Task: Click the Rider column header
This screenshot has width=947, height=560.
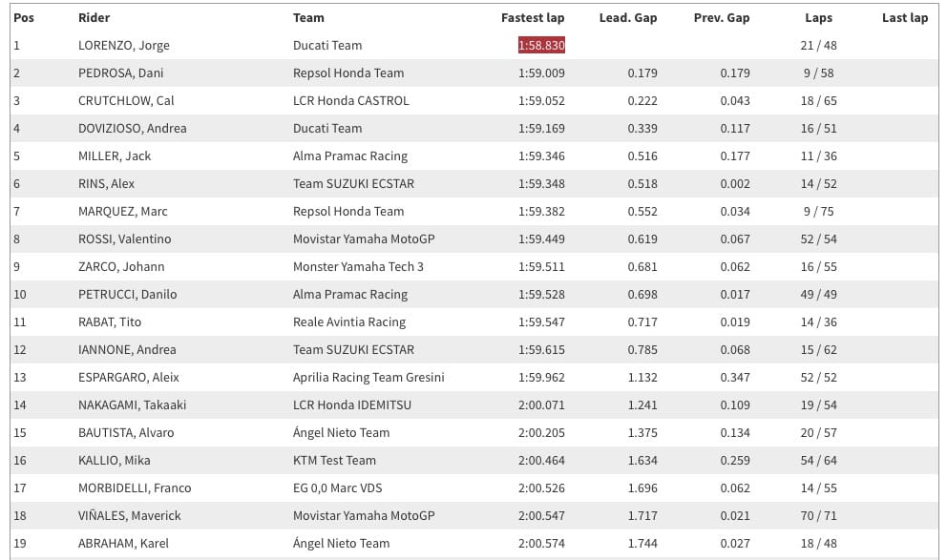Action: pos(95,18)
